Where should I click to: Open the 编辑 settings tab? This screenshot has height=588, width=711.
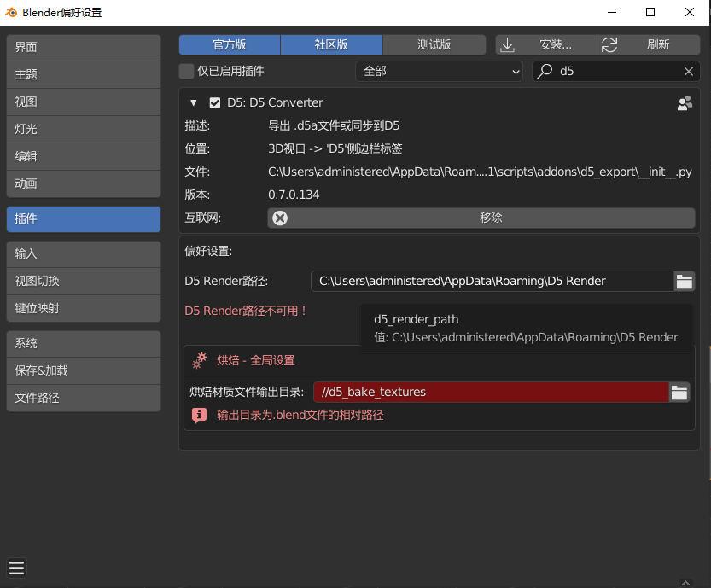coord(84,156)
